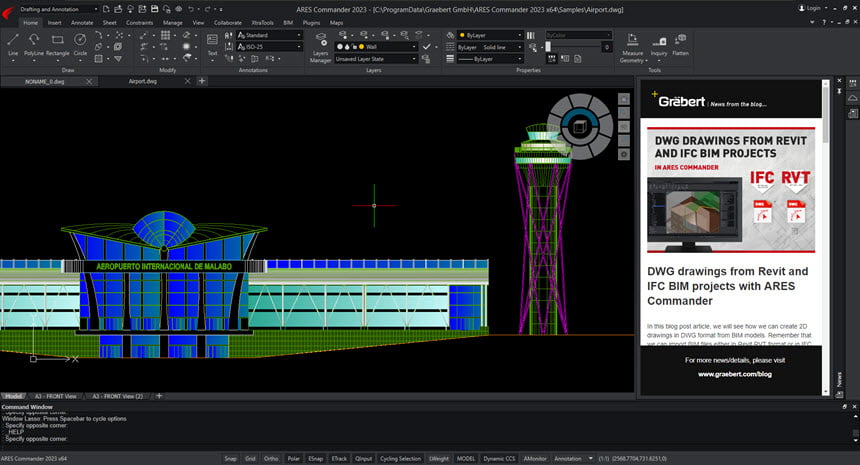
Task: Click the Redo arrow icon
Action: 207,9
